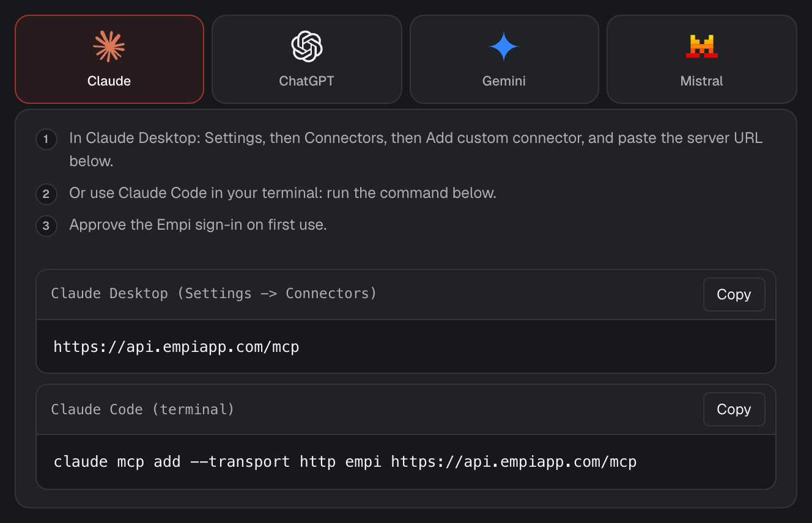Select the Claude tab label
Viewport: 812px width, 523px height.
109,81
